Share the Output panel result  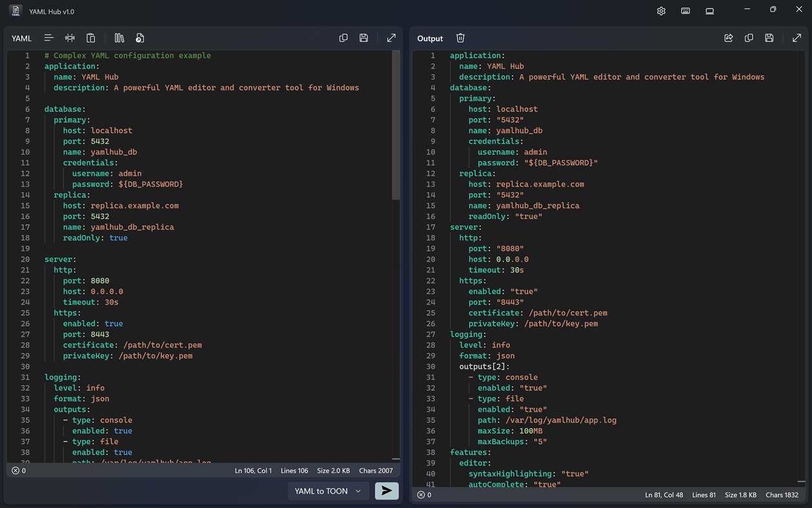tap(728, 38)
